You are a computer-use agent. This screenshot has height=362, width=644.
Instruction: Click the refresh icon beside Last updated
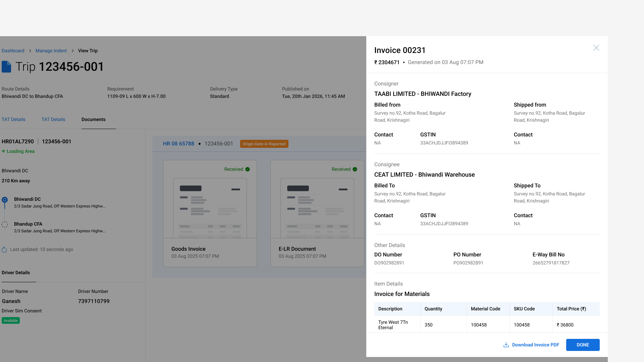click(x=4, y=249)
